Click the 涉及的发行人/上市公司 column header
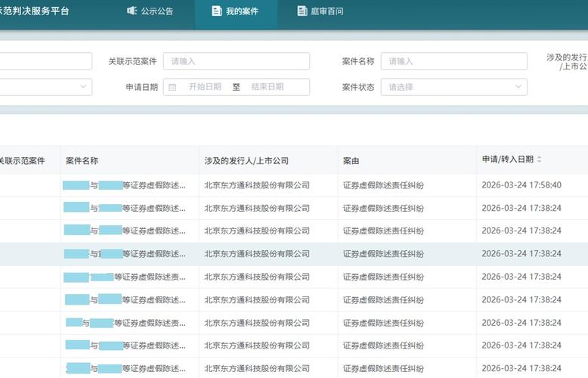This screenshot has width=588, height=378. (246, 160)
